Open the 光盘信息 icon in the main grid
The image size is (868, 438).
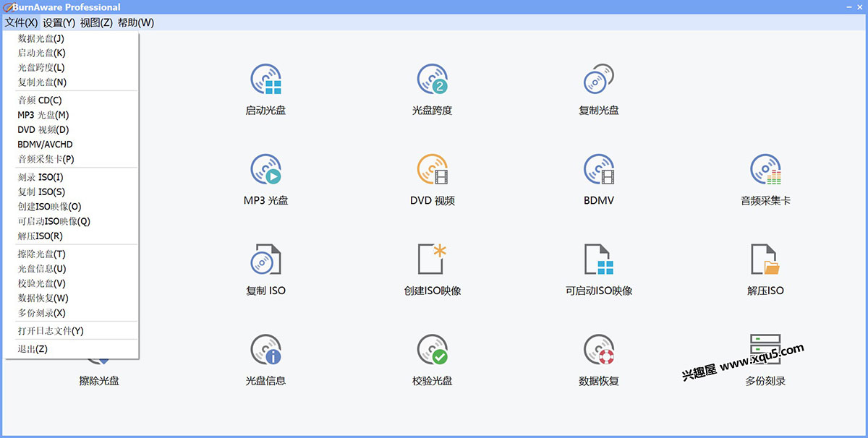pyautogui.click(x=265, y=349)
